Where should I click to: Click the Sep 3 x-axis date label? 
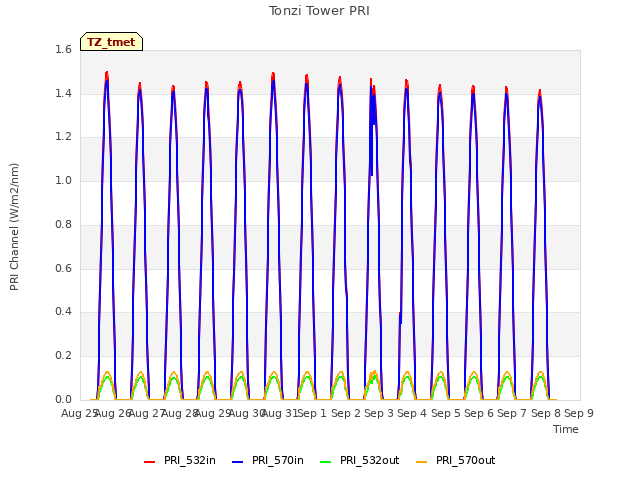point(379,413)
